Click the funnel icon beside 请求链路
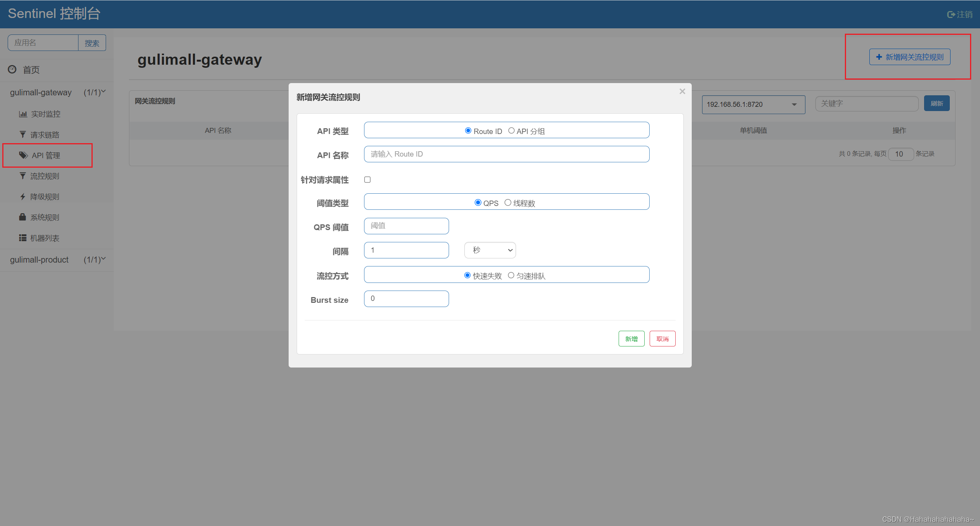The width and height of the screenshot is (980, 526). (x=23, y=134)
